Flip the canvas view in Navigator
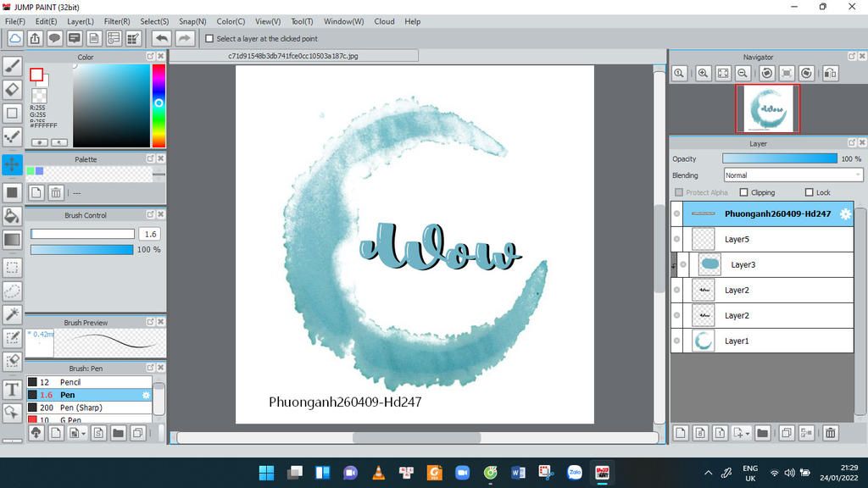 coord(831,73)
